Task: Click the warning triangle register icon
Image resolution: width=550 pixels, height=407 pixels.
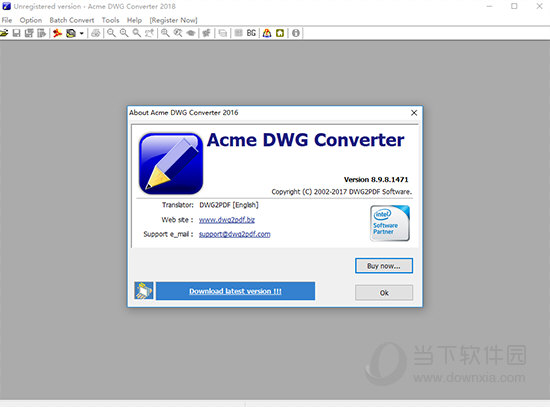Action: pyautogui.click(x=267, y=33)
